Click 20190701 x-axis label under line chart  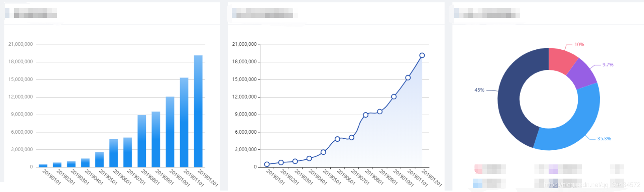[360, 177]
